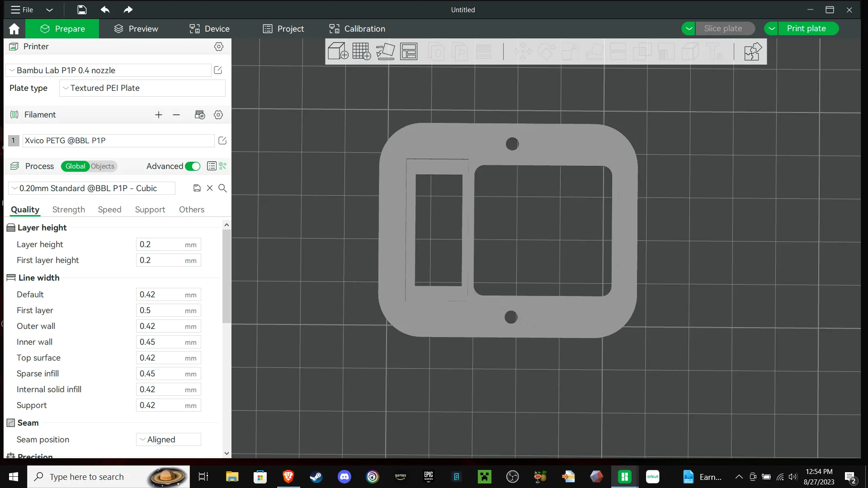Synchronize filament list from AMS
The width and height of the screenshot is (868, 488).
(x=199, y=115)
